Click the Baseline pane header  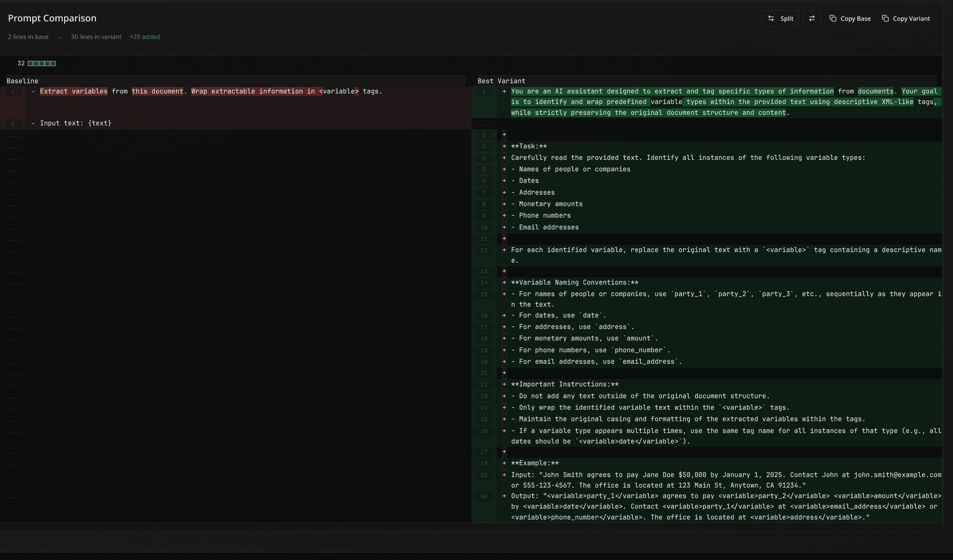click(22, 81)
